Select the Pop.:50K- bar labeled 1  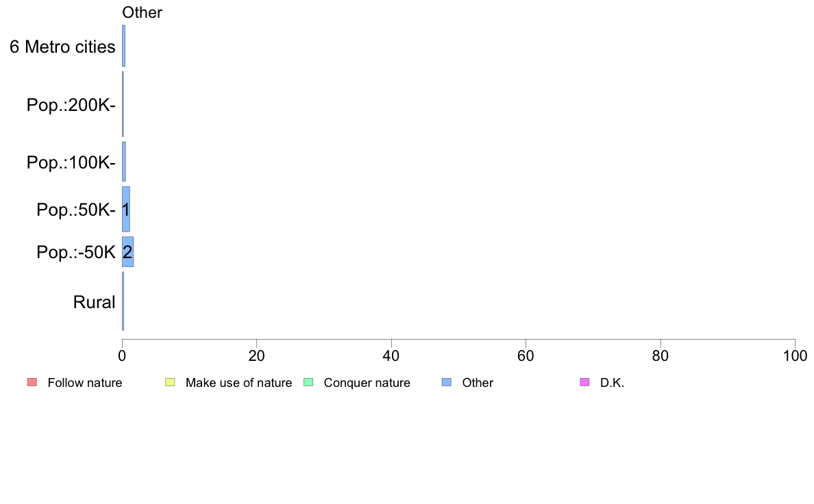click(x=125, y=209)
